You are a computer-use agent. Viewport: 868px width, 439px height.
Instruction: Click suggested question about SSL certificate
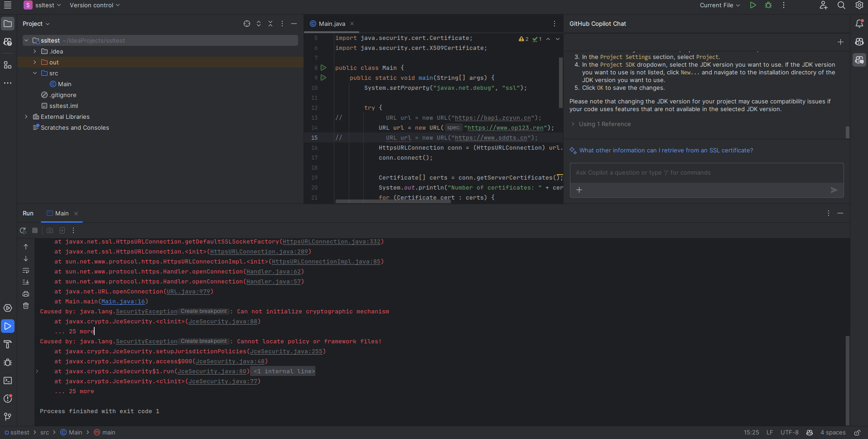(666, 151)
